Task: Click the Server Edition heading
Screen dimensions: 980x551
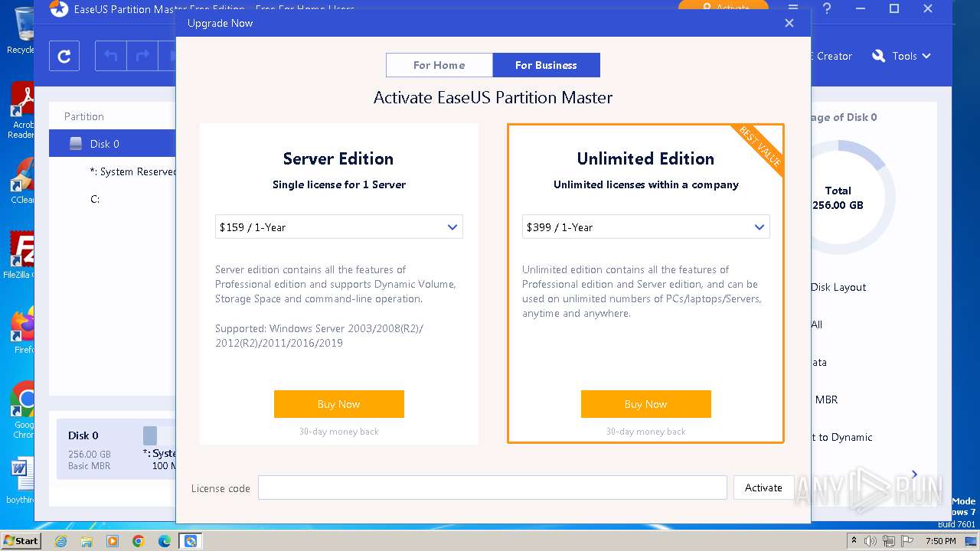Action: point(338,158)
